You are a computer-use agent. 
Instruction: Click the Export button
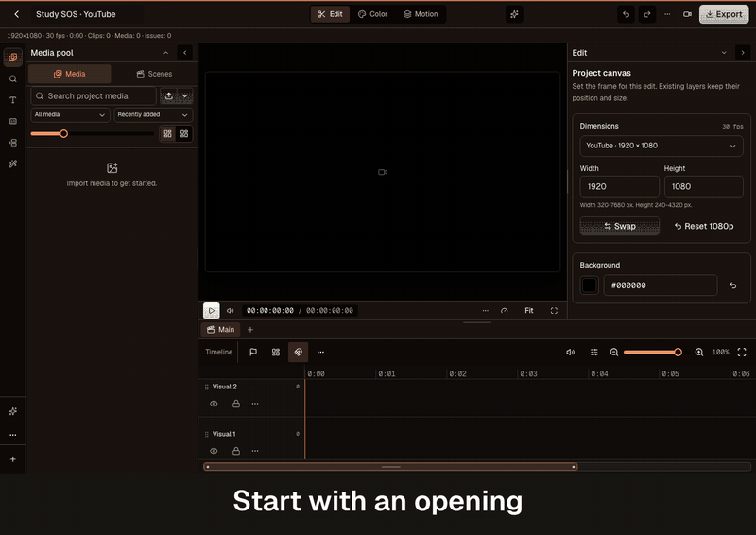click(x=724, y=14)
